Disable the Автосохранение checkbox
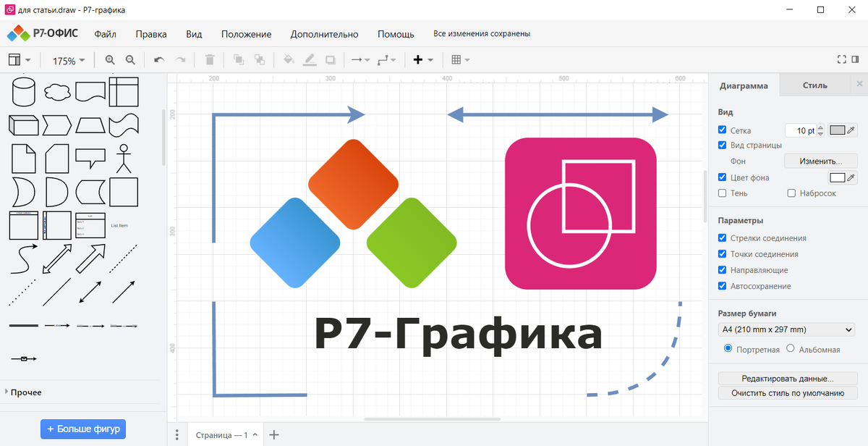This screenshot has width=868, height=446. [x=722, y=286]
